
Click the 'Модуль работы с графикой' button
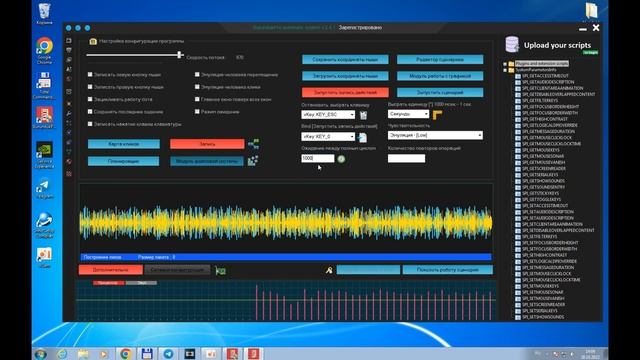(x=440, y=76)
